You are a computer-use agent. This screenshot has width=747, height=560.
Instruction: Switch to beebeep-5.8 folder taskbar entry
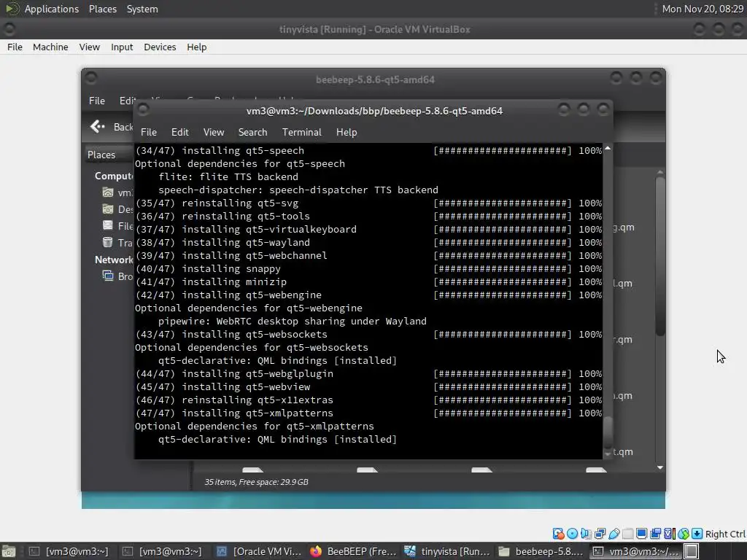(x=541, y=551)
